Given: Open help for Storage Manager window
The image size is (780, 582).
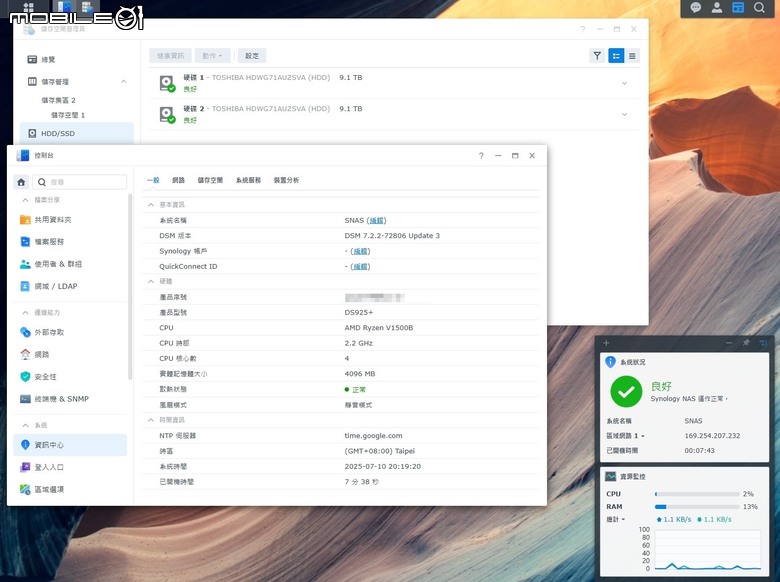Looking at the screenshot, I should (x=583, y=29).
